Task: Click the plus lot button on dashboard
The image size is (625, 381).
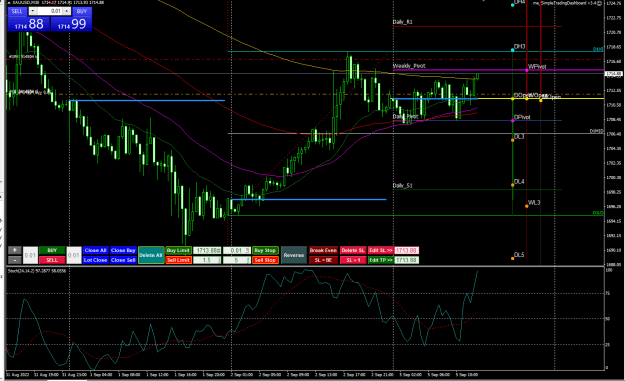Action: click(15, 250)
